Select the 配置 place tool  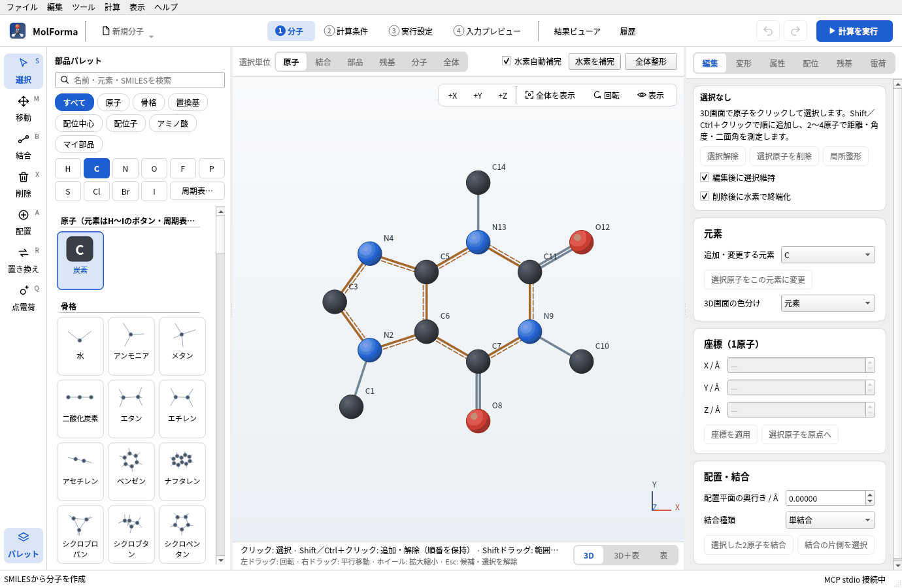[24, 222]
